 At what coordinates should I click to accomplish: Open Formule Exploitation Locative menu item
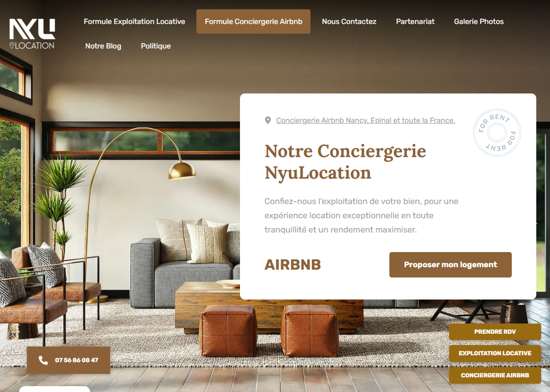134,22
